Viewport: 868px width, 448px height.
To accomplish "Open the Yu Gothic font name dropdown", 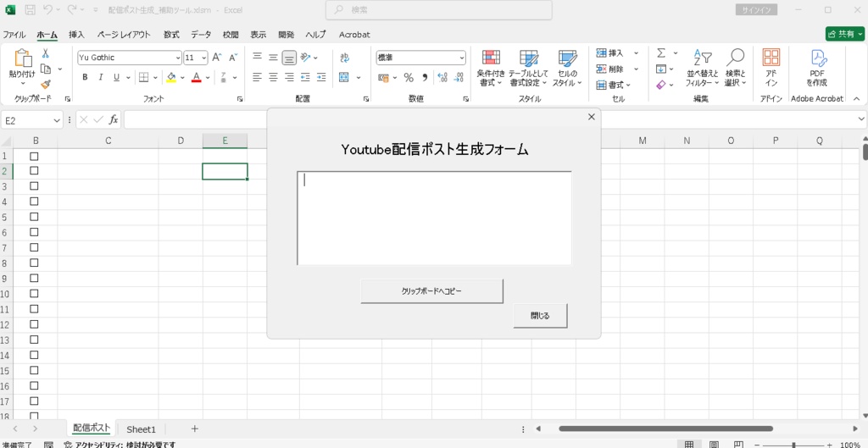I will pos(178,58).
